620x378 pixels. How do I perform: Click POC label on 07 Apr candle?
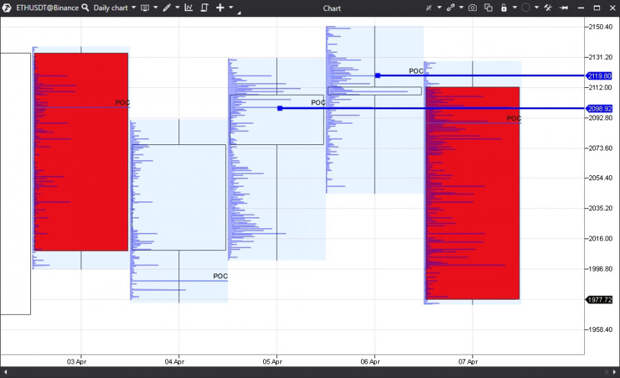[x=514, y=118]
